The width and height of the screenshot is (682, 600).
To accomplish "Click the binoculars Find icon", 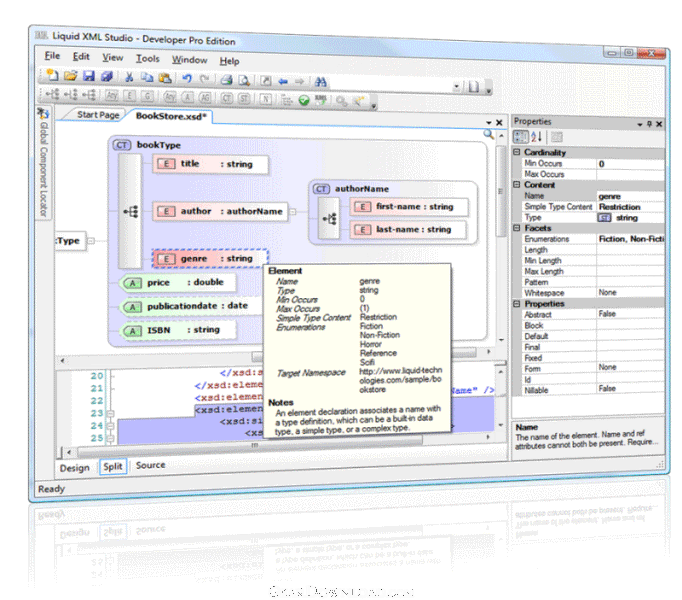I will (x=321, y=82).
